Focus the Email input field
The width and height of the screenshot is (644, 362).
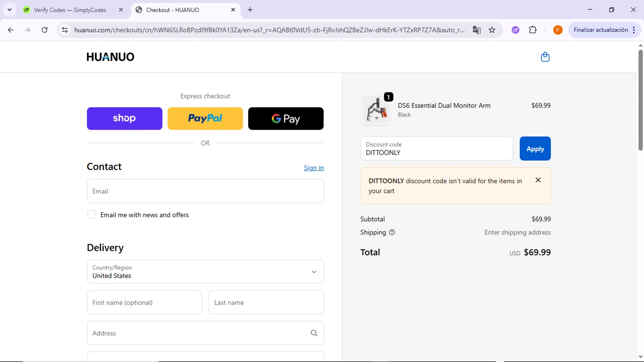coord(205,191)
